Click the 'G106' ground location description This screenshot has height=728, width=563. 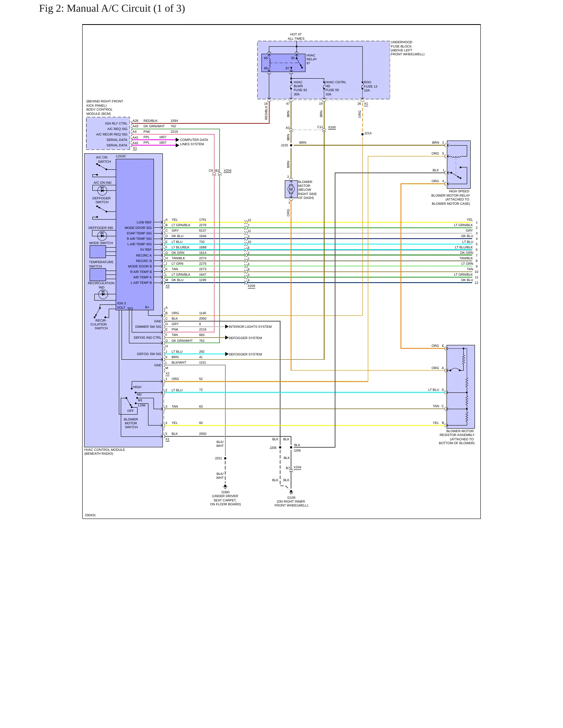(x=291, y=503)
